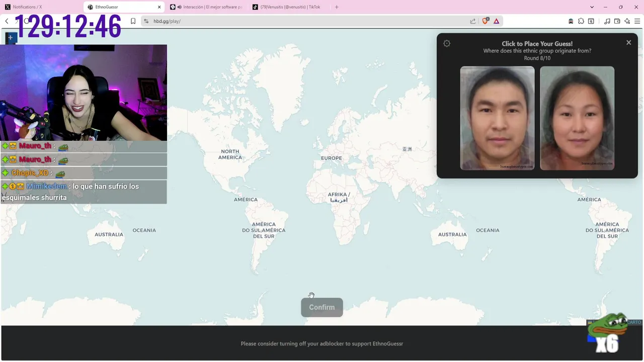
Task: Open the browser hamburger menu
Action: (637, 21)
